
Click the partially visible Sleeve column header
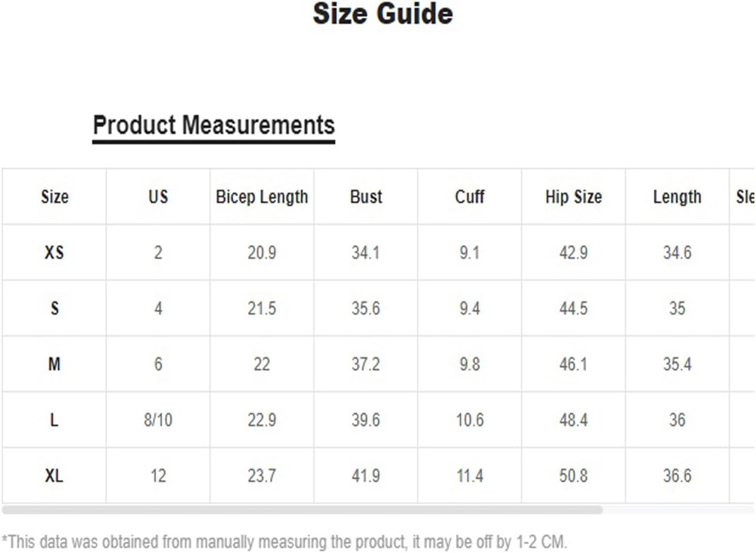(x=745, y=197)
